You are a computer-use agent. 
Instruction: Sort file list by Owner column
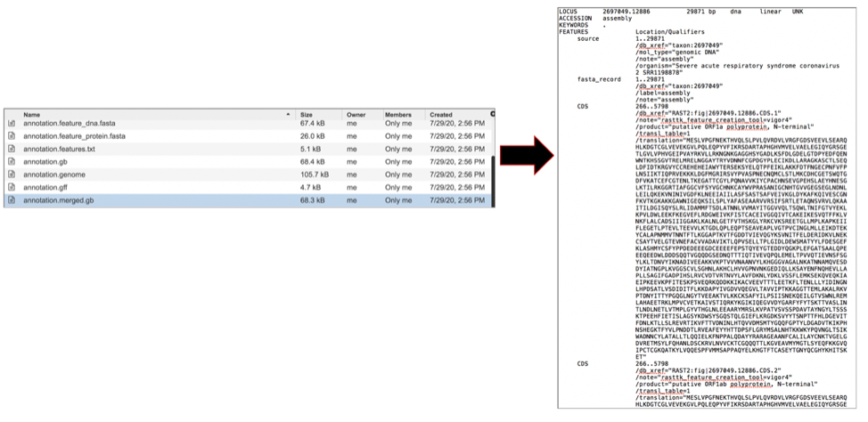click(356, 115)
